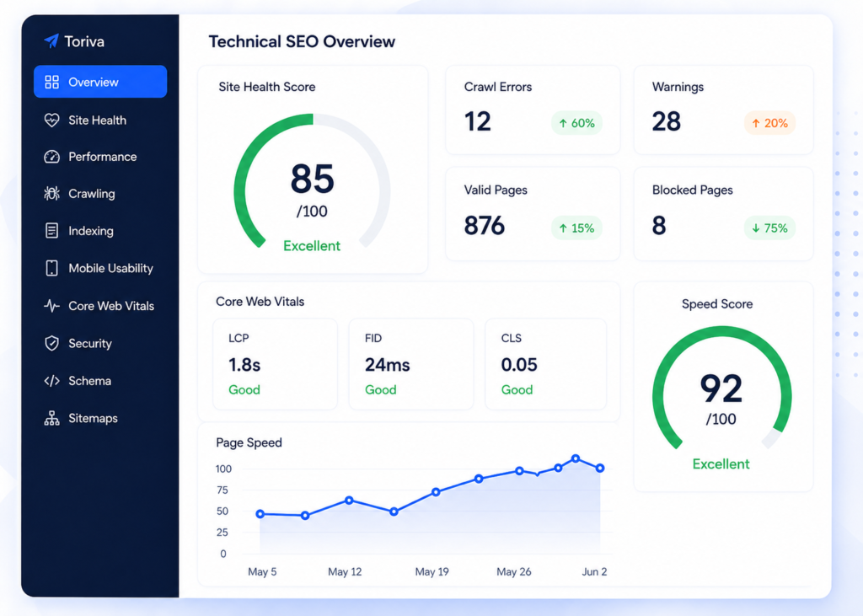Screen dimensions: 863x616
Task: Click the first data point above May 5
Action: point(260,514)
